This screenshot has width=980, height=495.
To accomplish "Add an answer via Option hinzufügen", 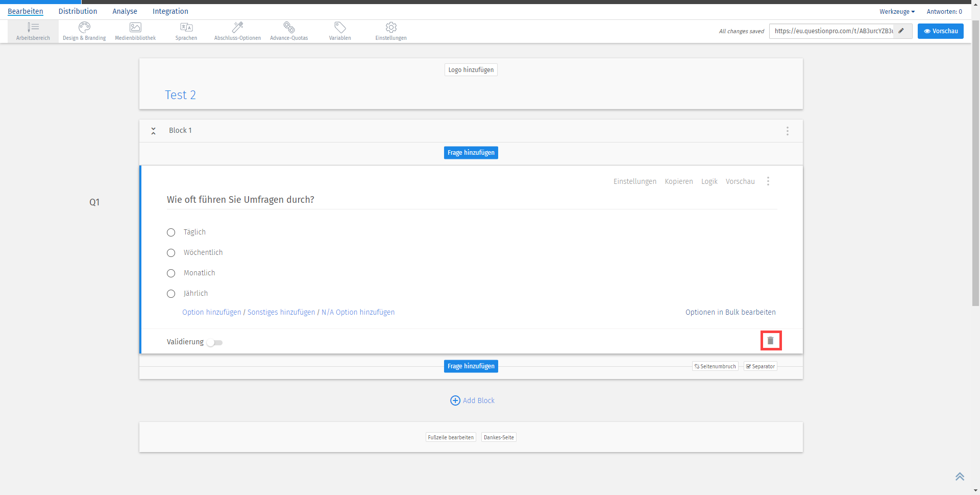I will [x=211, y=312].
